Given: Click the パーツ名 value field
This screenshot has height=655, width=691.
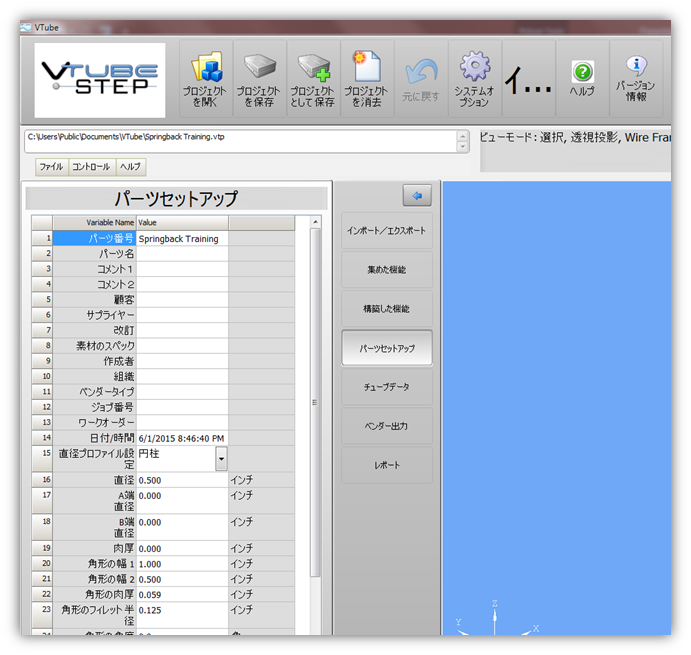Looking at the screenshot, I should tap(181, 254).
